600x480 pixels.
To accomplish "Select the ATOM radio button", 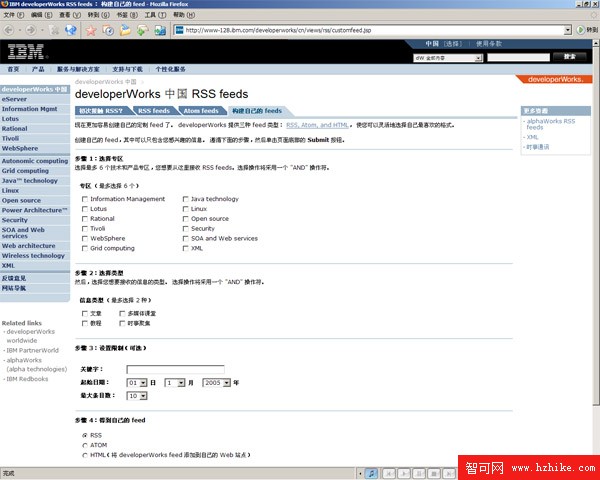I will tap(85, 445).
